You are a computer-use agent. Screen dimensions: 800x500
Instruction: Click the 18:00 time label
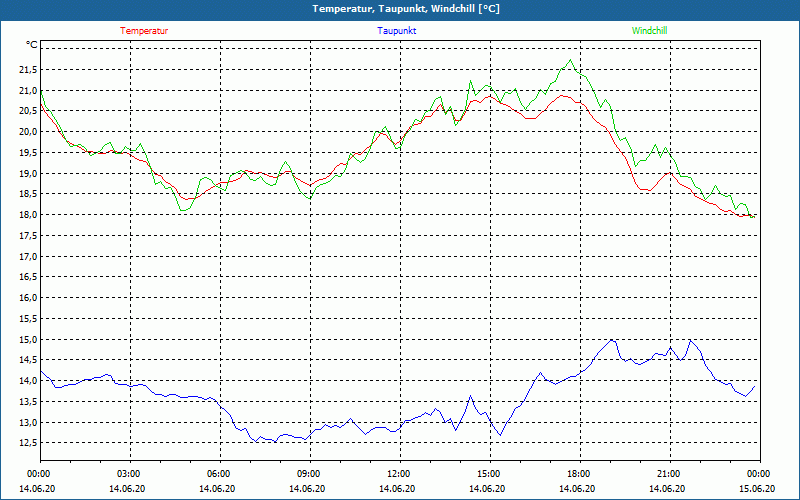(579, 474)
